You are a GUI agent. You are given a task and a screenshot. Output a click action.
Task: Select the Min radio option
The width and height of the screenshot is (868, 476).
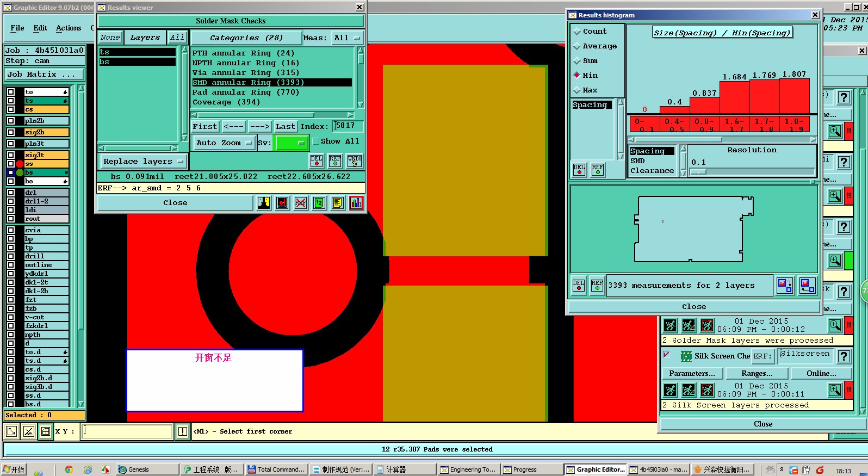(x=577, y=75)
